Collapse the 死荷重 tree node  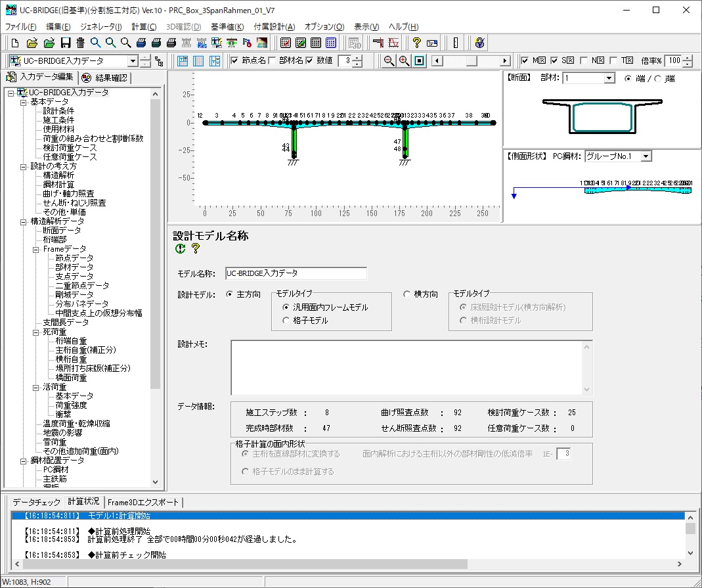(36, 332)
